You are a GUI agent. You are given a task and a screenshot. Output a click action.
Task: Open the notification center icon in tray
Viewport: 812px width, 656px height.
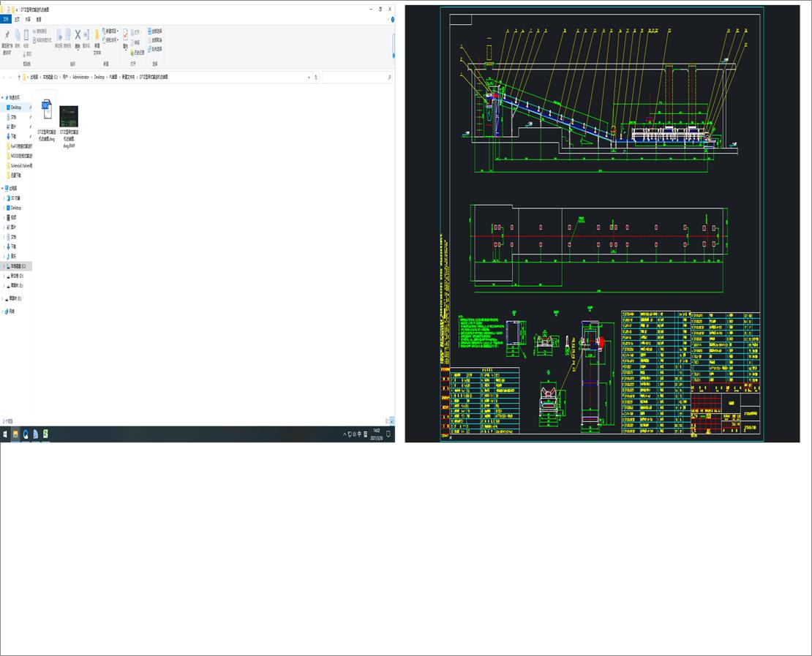388,434
